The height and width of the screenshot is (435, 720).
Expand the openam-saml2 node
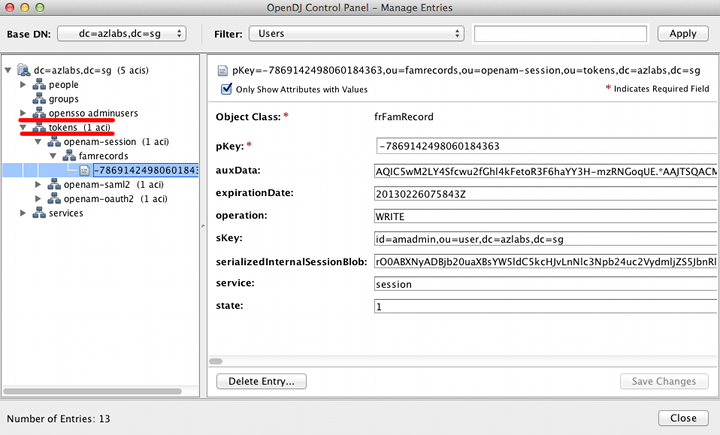click(x=38, y=185)
